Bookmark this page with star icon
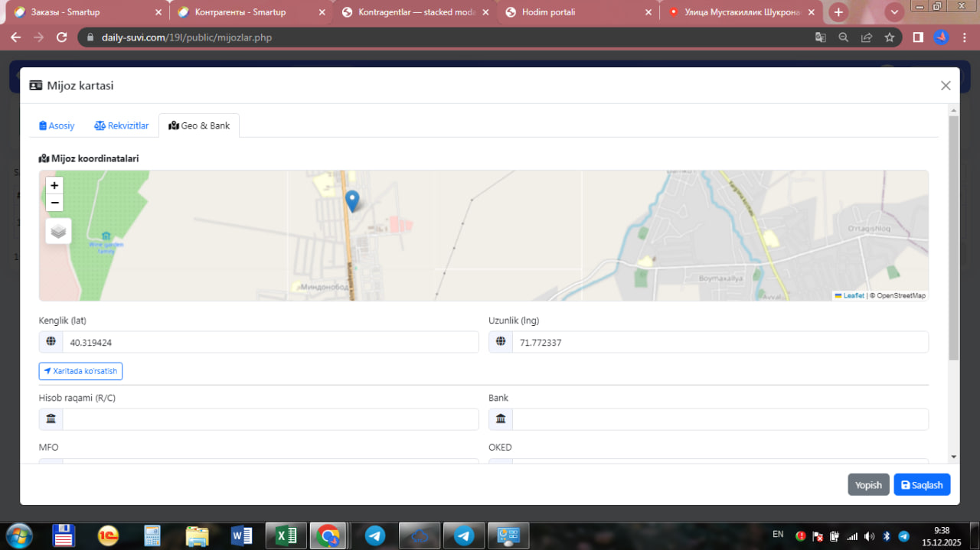980x550 pixels. pos(889,37)
